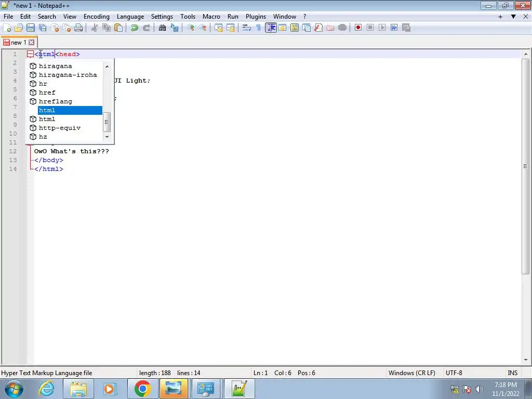This screenshot has width=532, height=399.
Task: Open Google Chrome from the taskbar
Action: click(x=142, y=389)
